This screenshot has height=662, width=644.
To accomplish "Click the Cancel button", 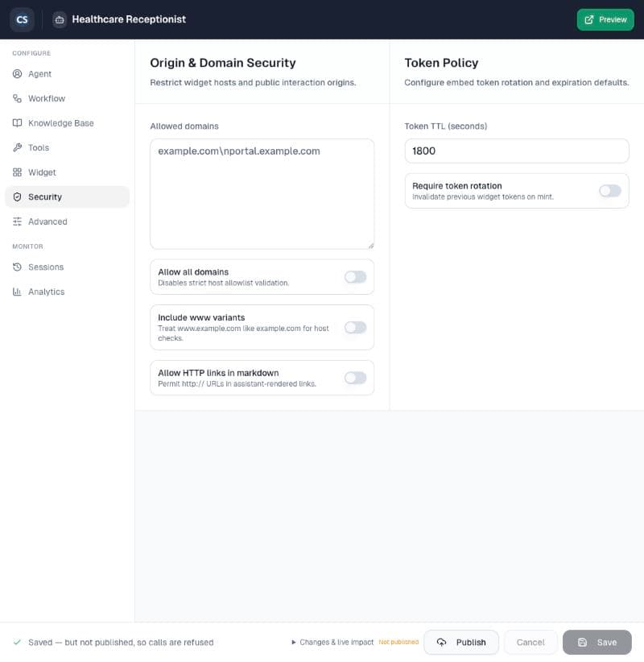I will coord(530,642).
